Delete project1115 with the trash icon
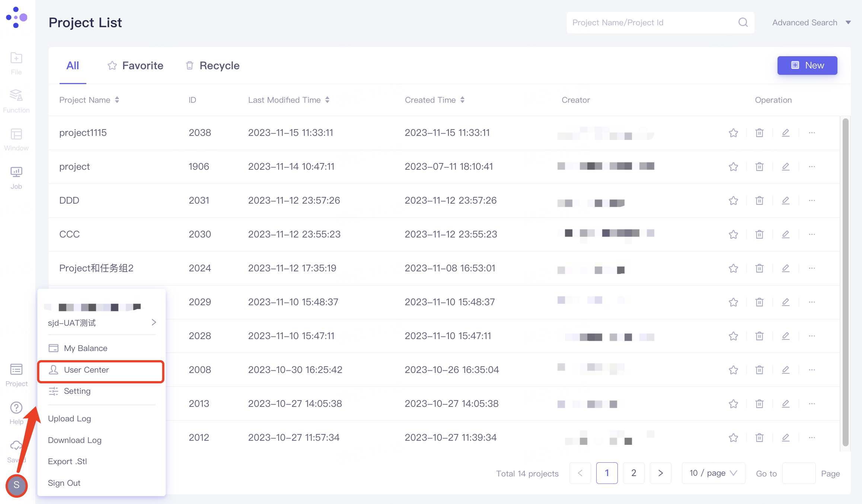The image size is (862, 504). (759, 133)
